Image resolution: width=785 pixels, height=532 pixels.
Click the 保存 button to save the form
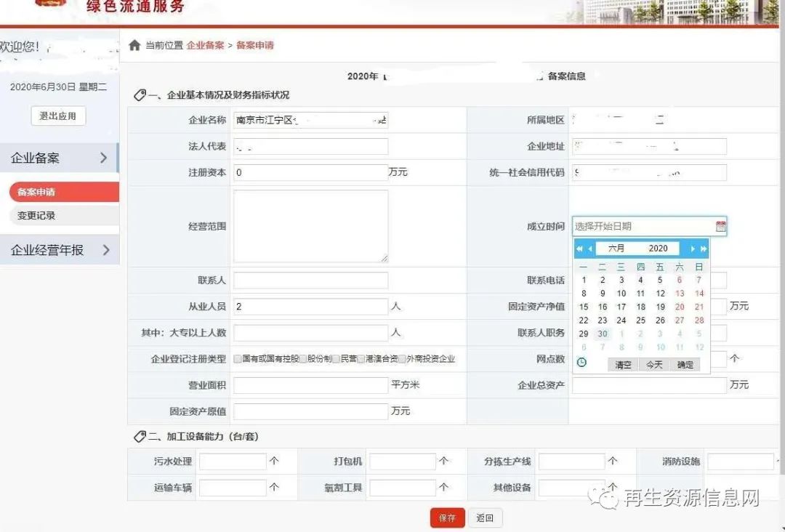[x=447, y=517]
